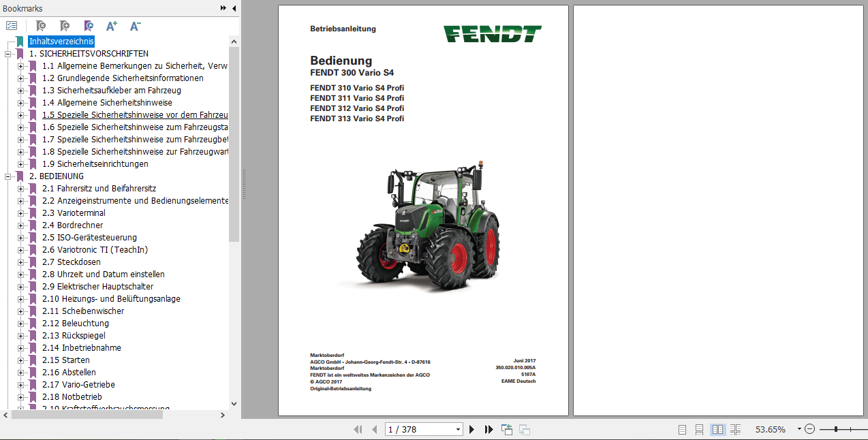Screen dimensions: 868x440
Task: Expand the 2.1 Fahrersitz und Beifahrersitz bookmark
Action: coord(20,189)
